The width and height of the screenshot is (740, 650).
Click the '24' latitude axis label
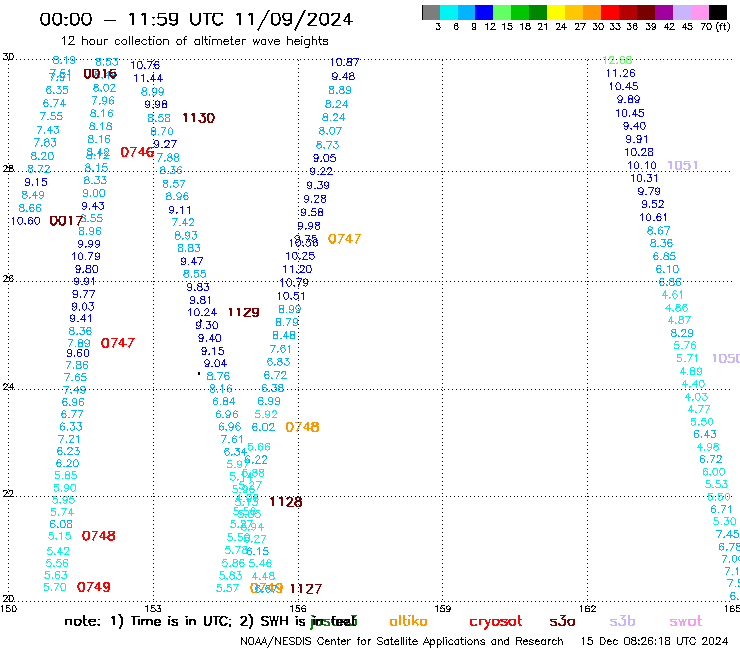click(x=8, y=387)
